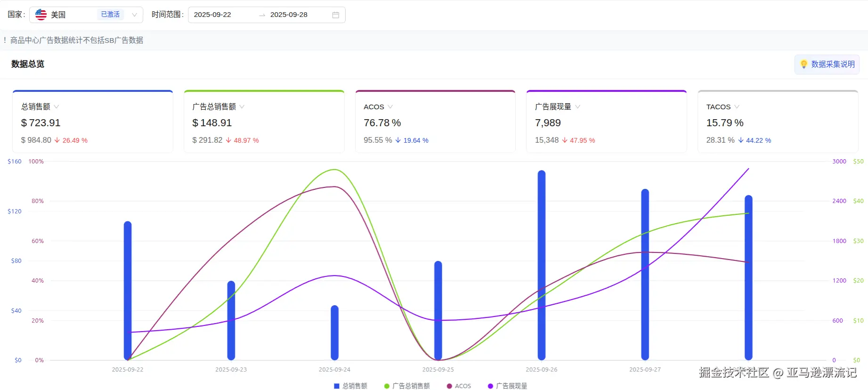Image resolution: width=868 pixels, height=390 pixels.
Task: Select the ACOS 76.78% card
Action: (x=435, y=122)
